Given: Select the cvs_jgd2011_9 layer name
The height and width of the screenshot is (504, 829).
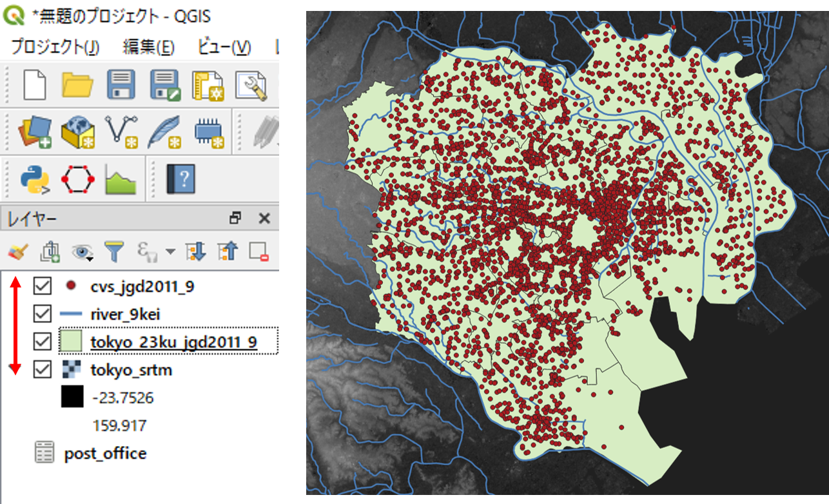Looking at the screenshot, I should pyautogui.click(x=142, y=287).
